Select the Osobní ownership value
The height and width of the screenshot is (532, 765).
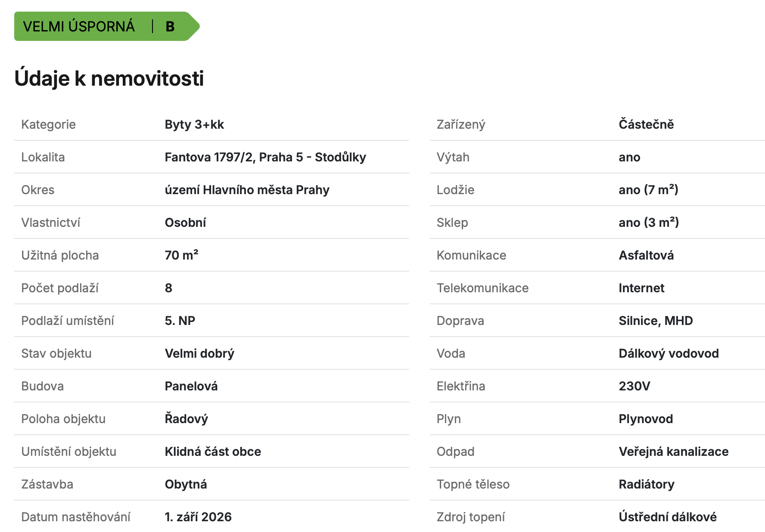click(x=185, y=223)
